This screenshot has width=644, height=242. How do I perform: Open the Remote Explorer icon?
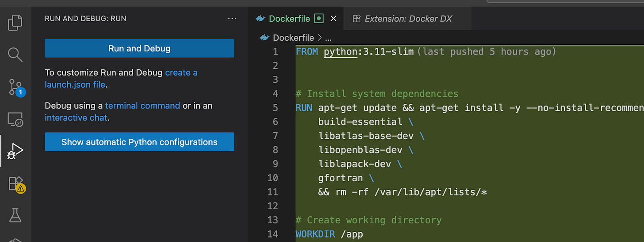(15, 119)
